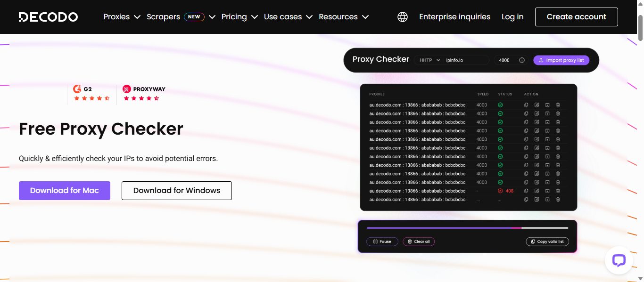This screenshot has height=282, width=644.
Task: Click the info icon next to 4000
Action: click(x=522, y=60)
